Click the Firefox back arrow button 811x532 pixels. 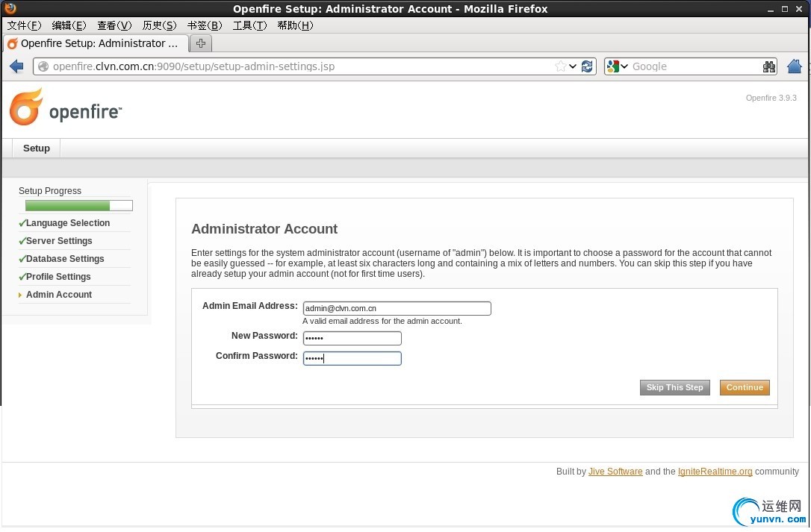[x=16, y=66]
